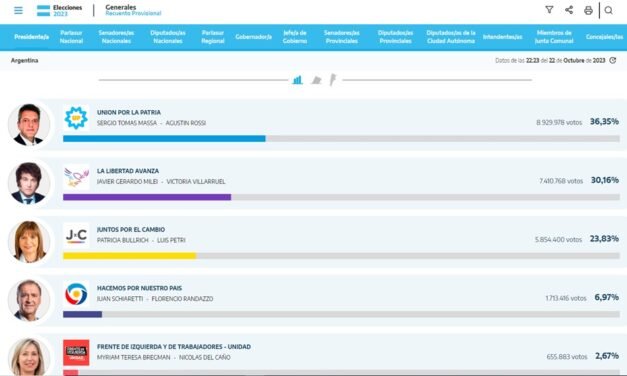
Task: Open the Gobernador/a tab
Action: click(254, 37)
